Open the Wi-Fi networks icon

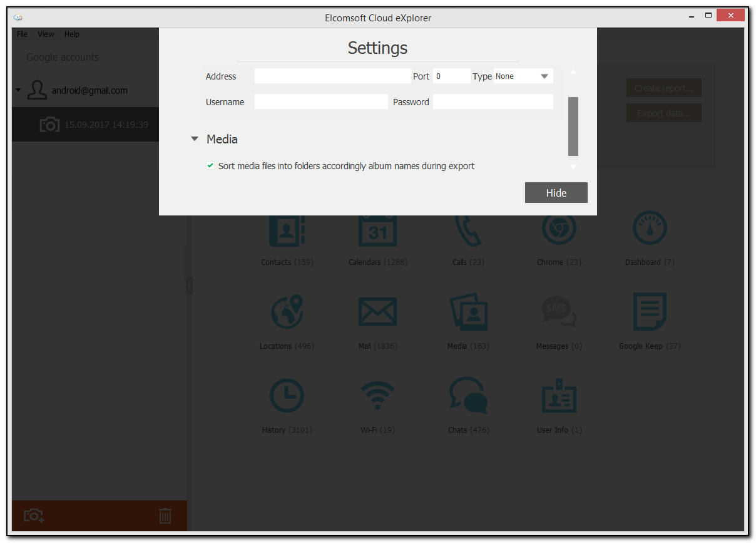click(x=377, y=396)
